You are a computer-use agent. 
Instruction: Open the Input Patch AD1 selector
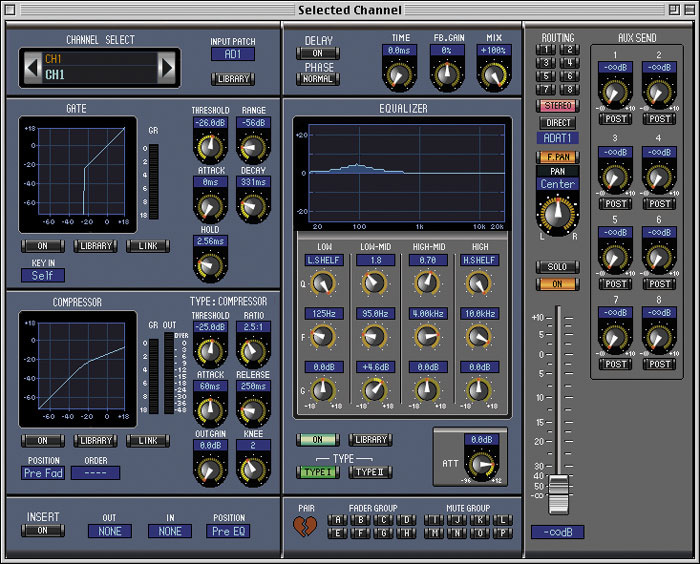point(233,54)
